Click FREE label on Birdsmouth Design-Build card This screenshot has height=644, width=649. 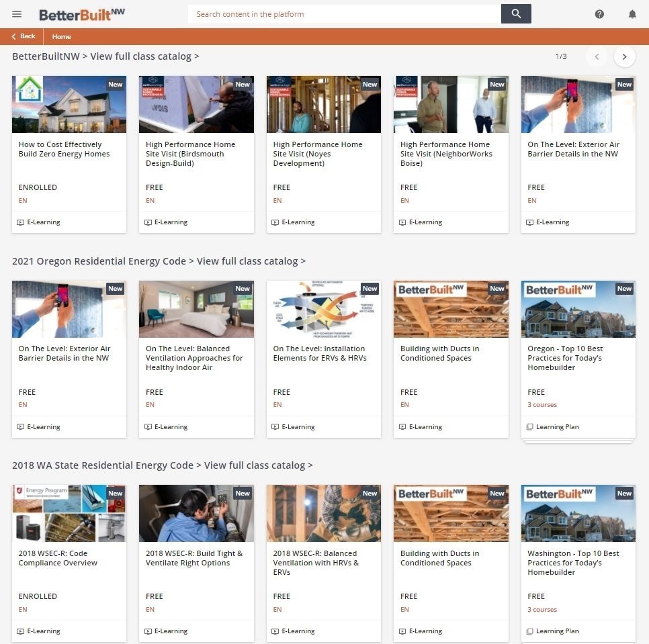click(155, 187)
